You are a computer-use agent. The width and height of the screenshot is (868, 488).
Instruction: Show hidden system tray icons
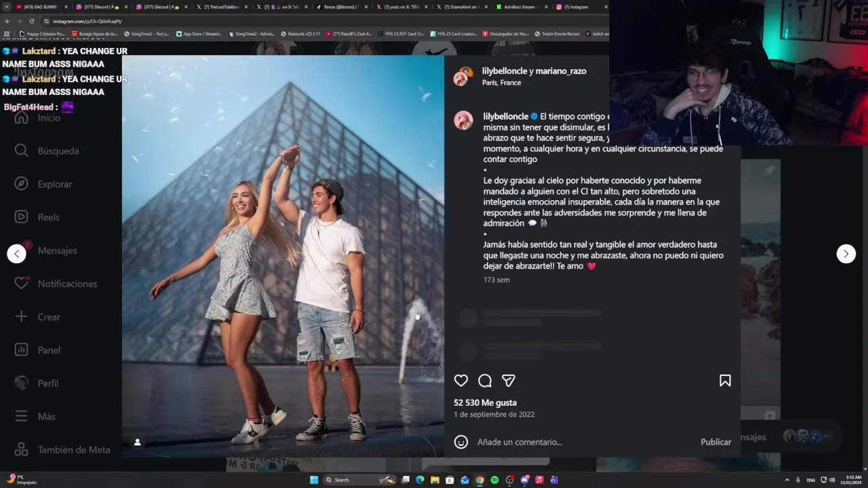coord(787,480)
